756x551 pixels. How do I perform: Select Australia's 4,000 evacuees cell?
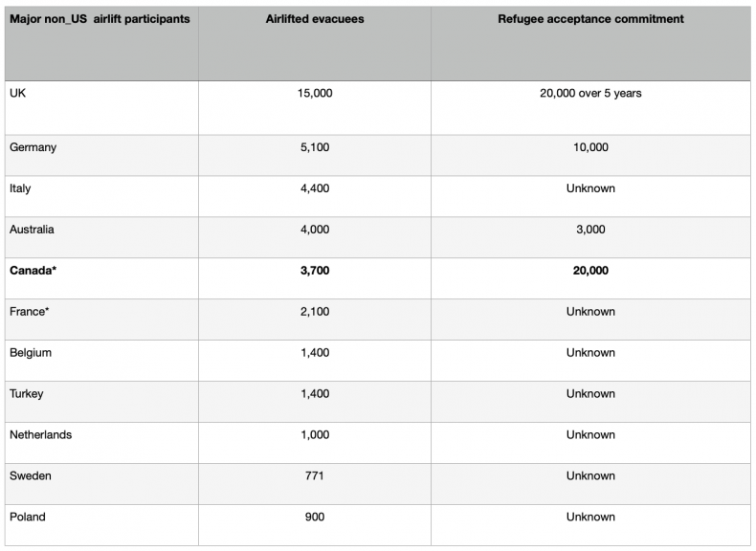(315, 231)
